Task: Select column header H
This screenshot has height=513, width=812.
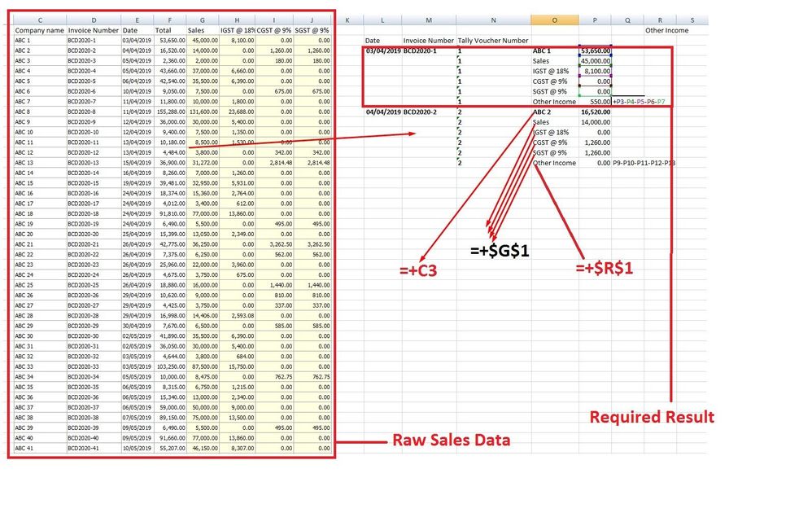Action: point(237,20)
